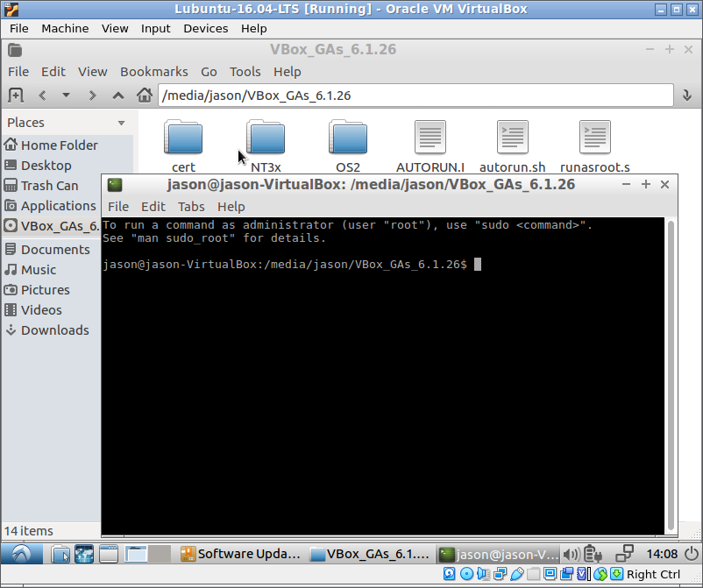This screenshot has width=703, height=588.
Task: Click the jump-to-path arrow right of address bar
Action: click(x=686, y=95)
